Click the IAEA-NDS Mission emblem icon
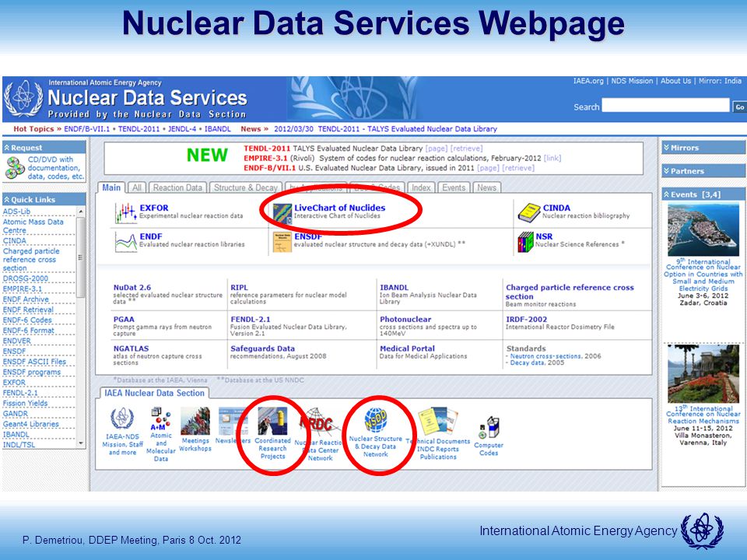Viewport: 747px width, 560px height. pyautogui.click(x=122, y=418)
